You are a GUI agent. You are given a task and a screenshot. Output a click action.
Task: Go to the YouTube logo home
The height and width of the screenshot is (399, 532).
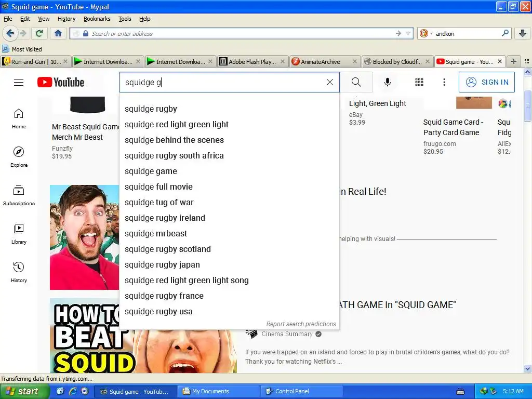(x=61, y=82)
